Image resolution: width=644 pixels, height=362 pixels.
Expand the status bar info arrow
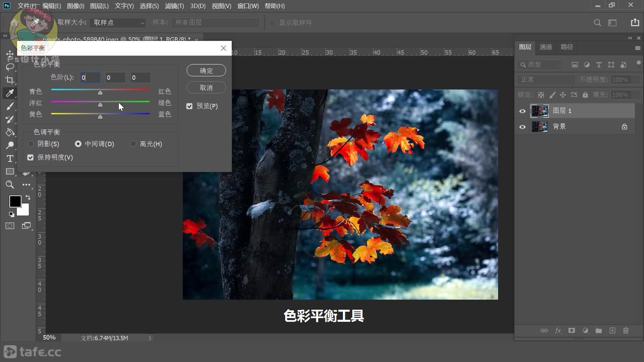tap(150, 338)
